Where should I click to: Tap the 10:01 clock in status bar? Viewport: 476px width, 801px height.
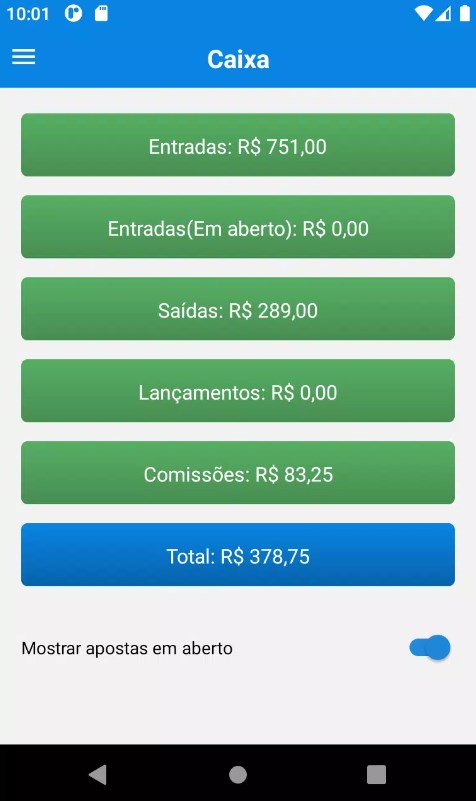click(x=28, y=14)
